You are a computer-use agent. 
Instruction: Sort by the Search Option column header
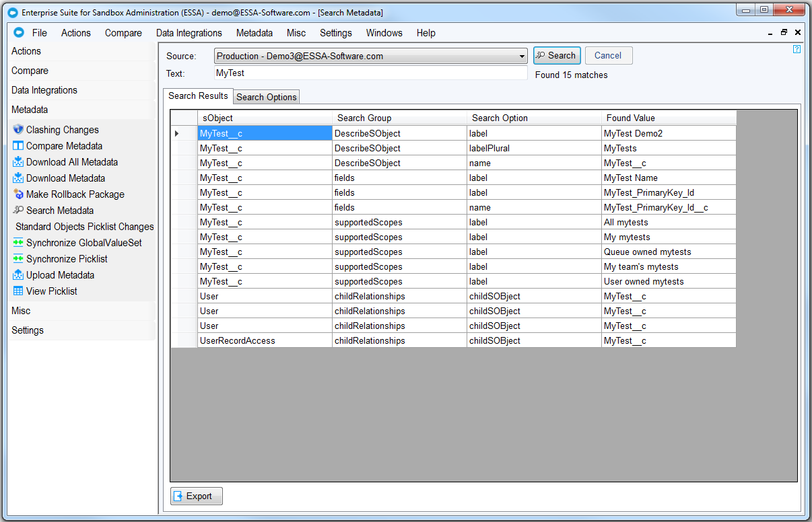534,118
